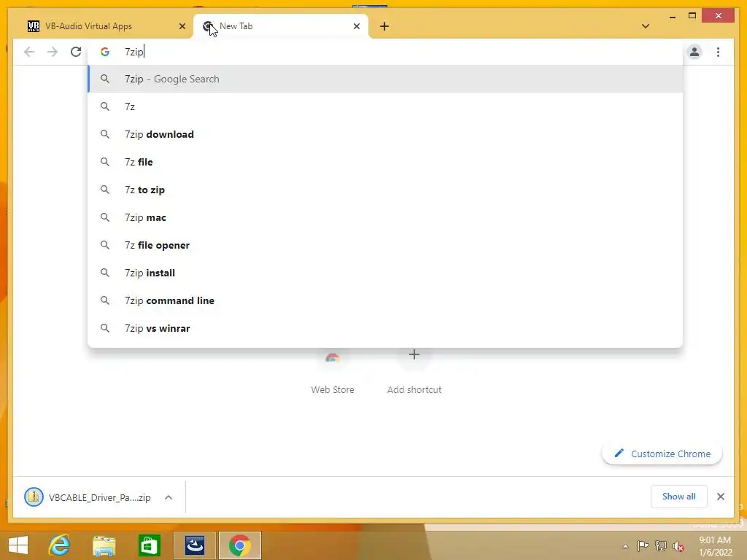Click the Google G icon in address bar

[105, 52]
